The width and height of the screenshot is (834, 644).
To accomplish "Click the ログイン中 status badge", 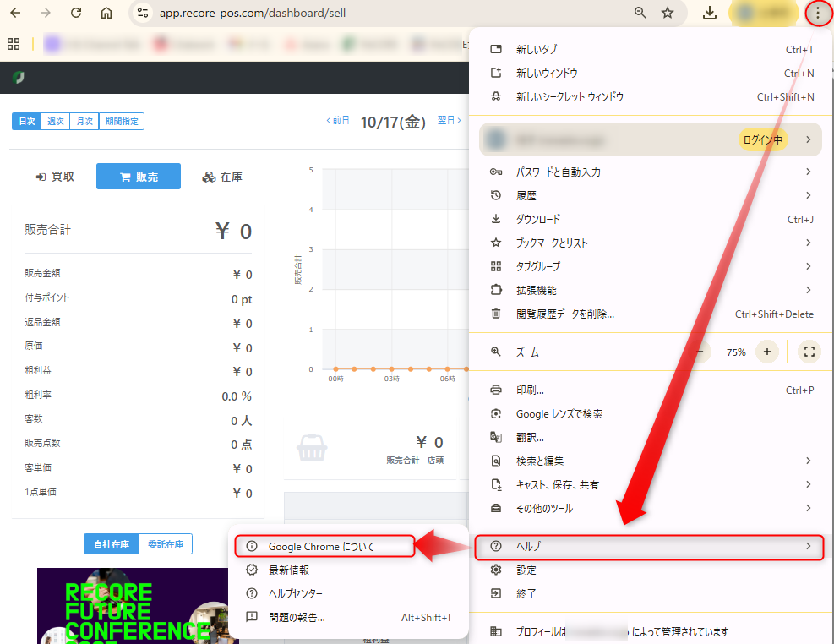I will click(763, 139).
